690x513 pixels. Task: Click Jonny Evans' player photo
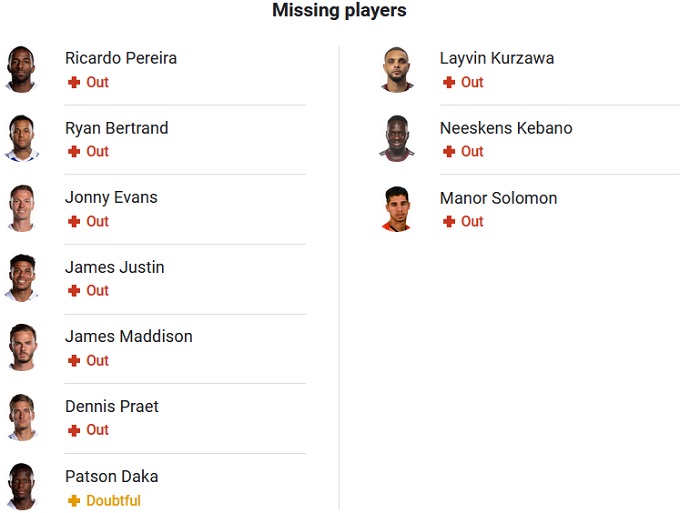click(x=21, y=208)
